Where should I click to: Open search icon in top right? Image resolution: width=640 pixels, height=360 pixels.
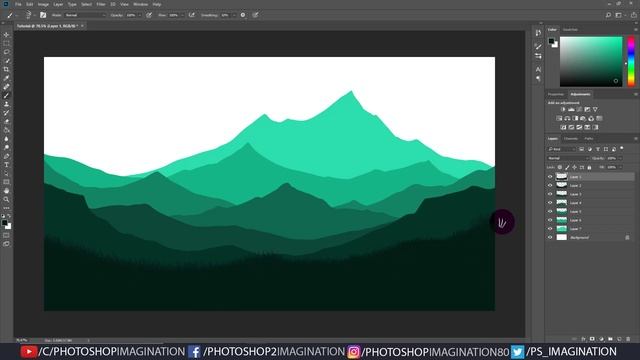pyautogui.click(x=608, y=15)
